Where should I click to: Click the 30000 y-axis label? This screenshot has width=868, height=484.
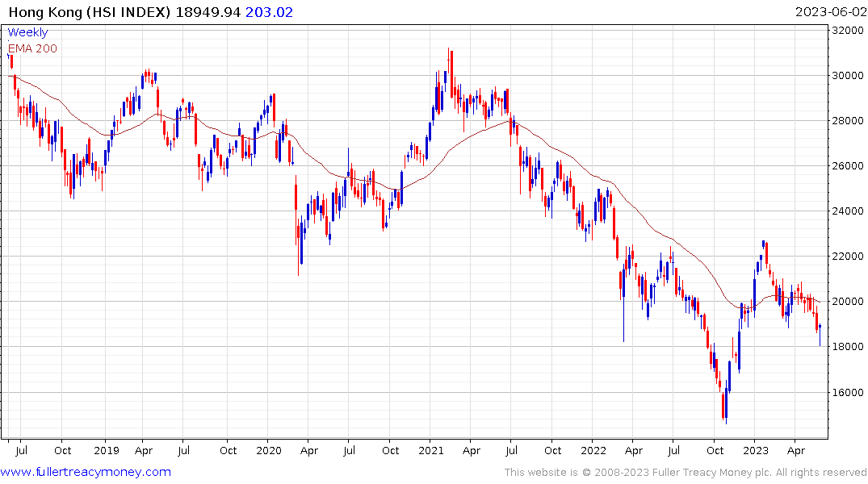848,76
